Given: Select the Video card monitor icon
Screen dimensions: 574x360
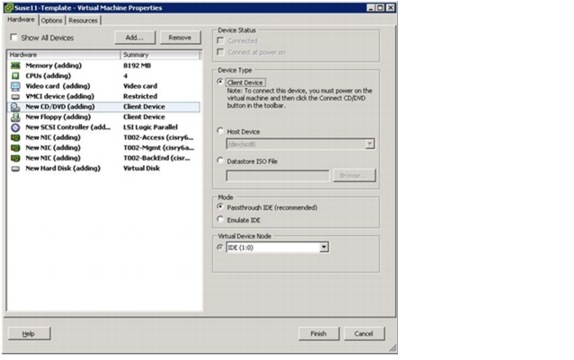Looking at the screenshot, I should click(x=15, y=86).
